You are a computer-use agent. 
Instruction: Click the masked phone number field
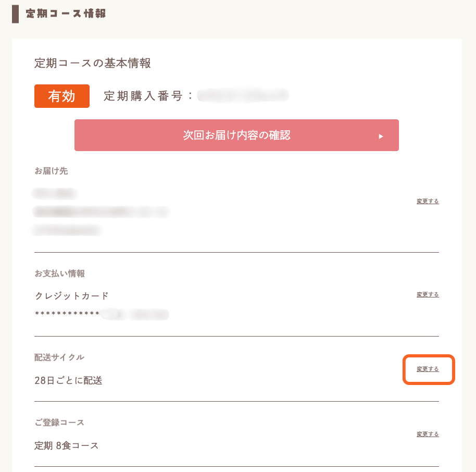[x=68, y=230]
